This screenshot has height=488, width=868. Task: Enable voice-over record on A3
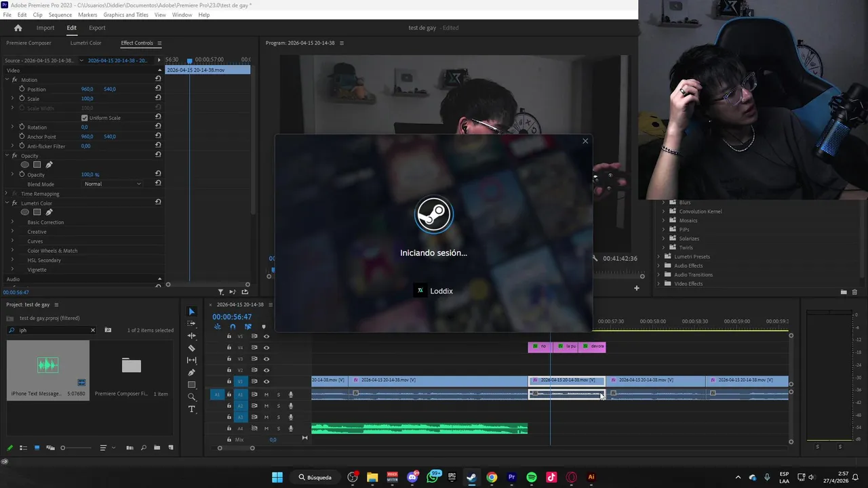(x=291, y=418)
